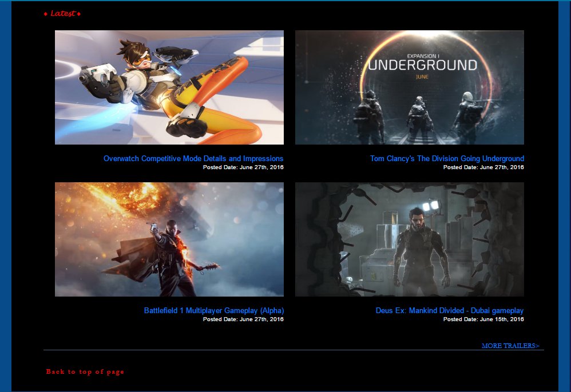Click the Latest section heading
Image resolution: width=571 pixels, height=392 pixels.
point(62,14)
